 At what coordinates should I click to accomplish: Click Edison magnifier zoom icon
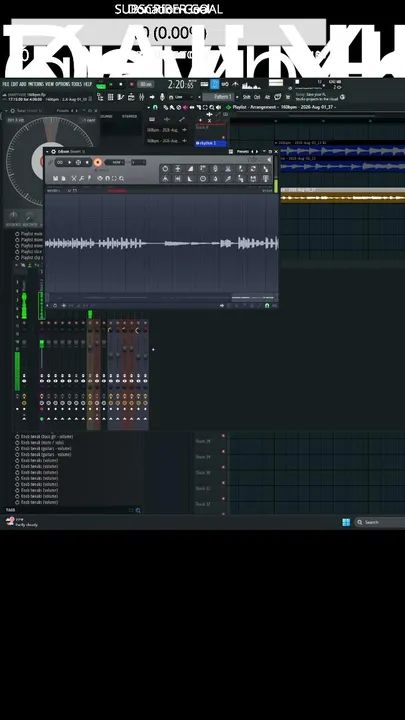pyautogui.click(x=121, y=178)
